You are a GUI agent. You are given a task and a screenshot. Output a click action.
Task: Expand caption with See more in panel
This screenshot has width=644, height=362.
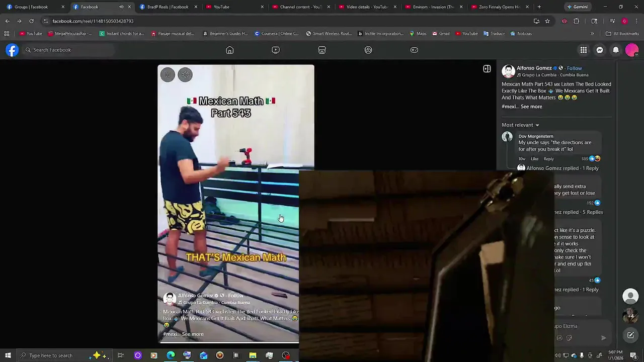pos(531,107)
